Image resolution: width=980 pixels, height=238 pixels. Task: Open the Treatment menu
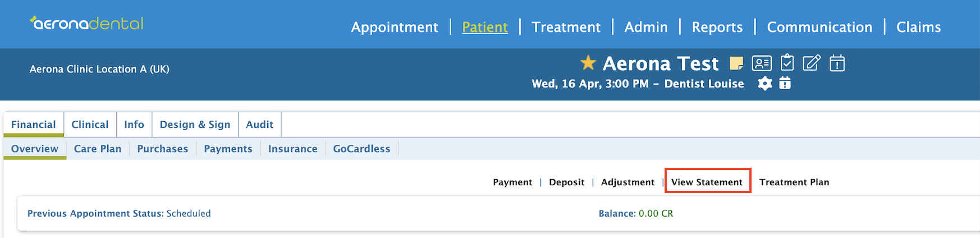coord(566,27)
